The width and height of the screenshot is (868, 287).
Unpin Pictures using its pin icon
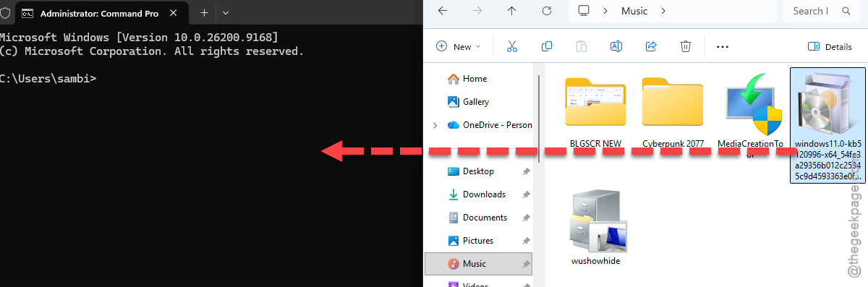tap(526, 241)
